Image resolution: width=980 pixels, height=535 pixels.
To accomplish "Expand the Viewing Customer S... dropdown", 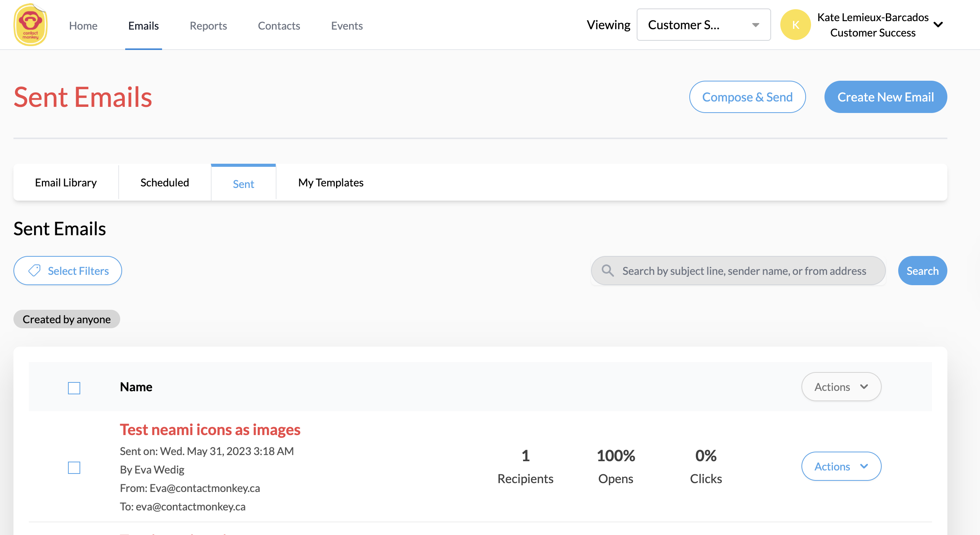I will [x=704, y=25].
